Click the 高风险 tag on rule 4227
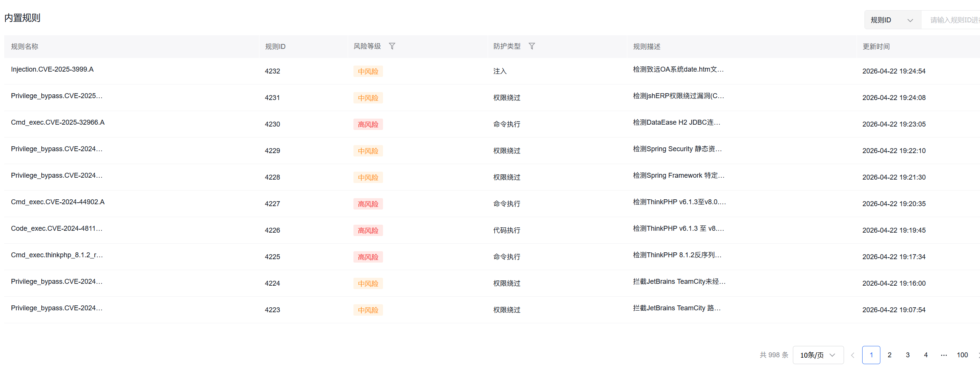This screenshot has width=980, height=377. 368,203
